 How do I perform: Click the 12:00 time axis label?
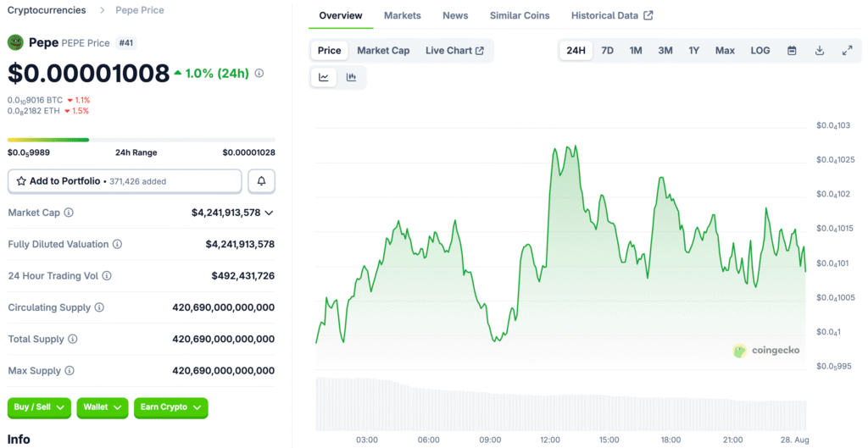pos(549,440)
